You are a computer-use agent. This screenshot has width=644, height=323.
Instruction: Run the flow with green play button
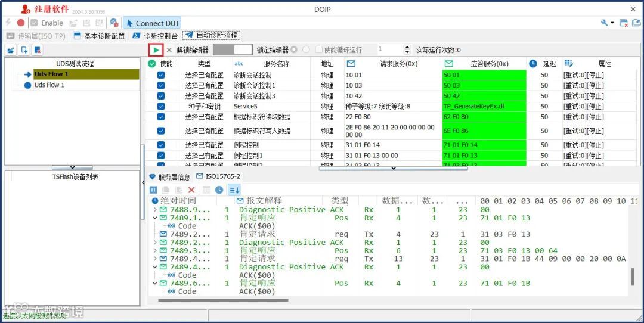point(156,50)
